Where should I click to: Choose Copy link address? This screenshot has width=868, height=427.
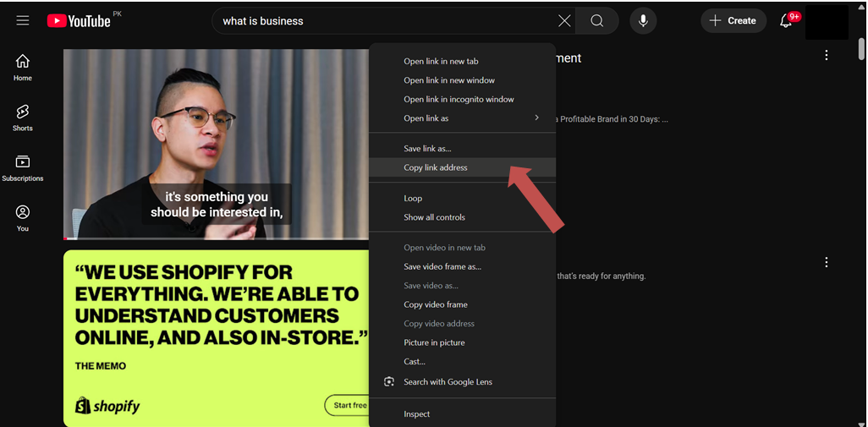coord(462,167)
